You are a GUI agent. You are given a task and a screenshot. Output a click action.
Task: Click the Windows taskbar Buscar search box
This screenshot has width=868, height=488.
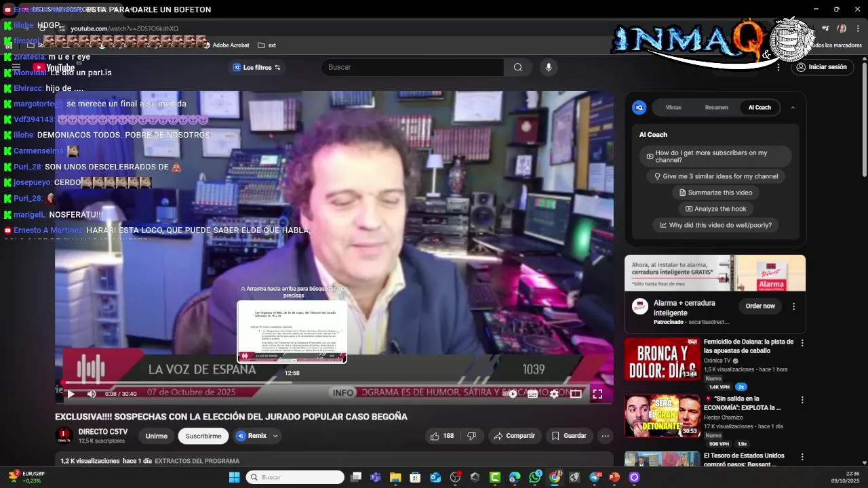296,477
